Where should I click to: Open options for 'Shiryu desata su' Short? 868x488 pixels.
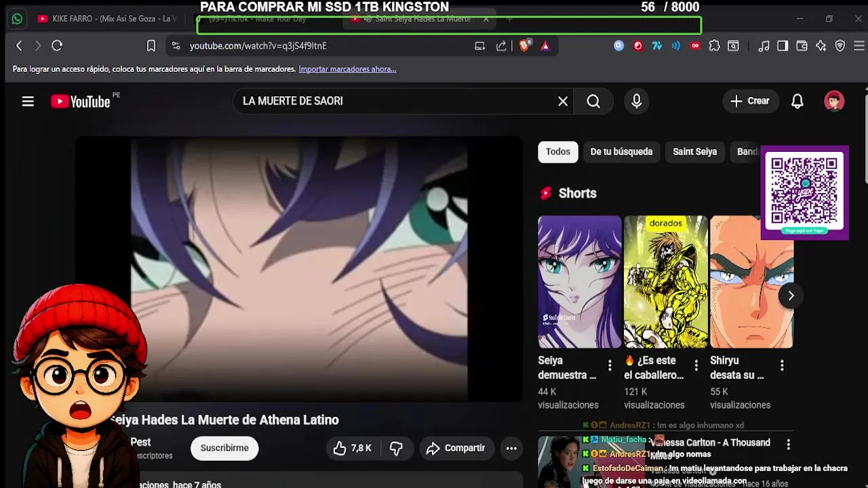[782, 366]
